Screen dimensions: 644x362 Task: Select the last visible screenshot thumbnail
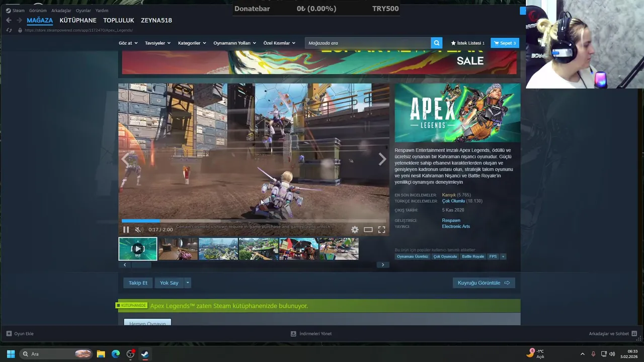point(339,249)
